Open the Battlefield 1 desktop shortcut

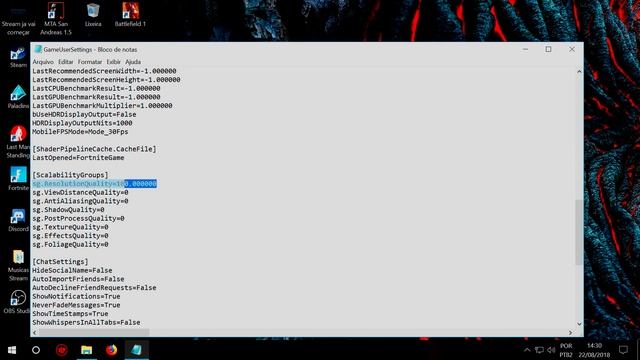point(130,15)
